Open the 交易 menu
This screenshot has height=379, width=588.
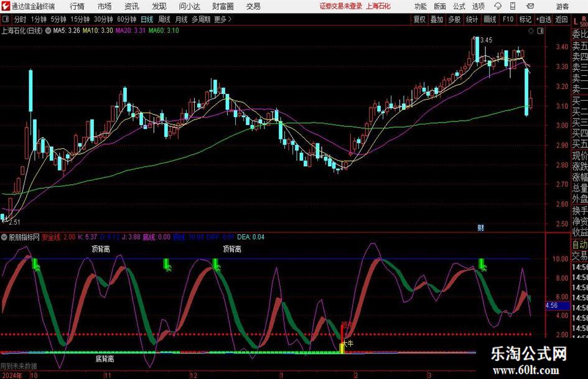253,6
